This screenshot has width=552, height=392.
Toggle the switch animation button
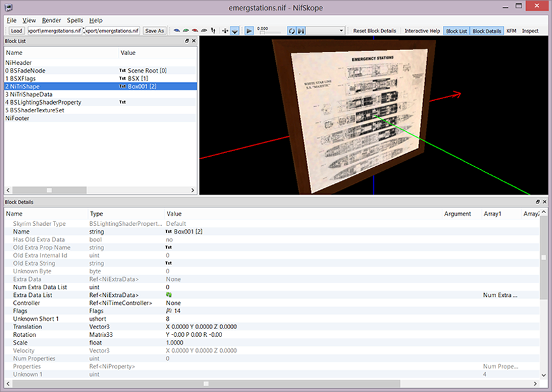pyautogui.click(x=301, y=31)
